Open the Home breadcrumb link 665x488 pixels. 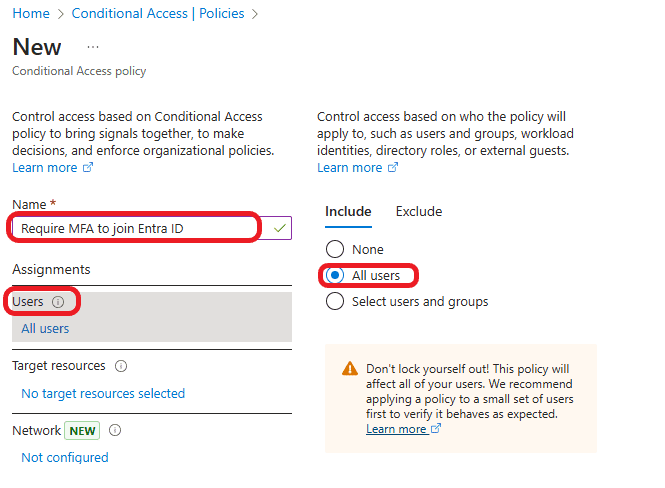click(31, 14)
